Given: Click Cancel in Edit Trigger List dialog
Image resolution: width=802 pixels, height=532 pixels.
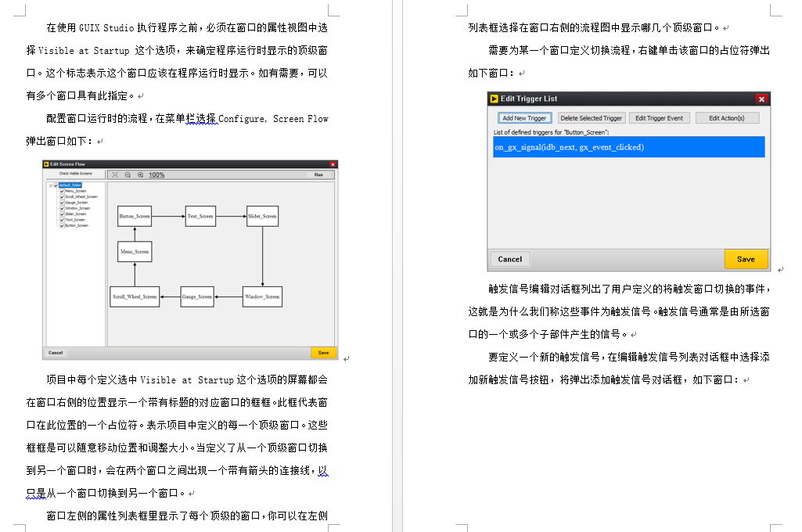Looking at the screenshot, I should 510,260.
